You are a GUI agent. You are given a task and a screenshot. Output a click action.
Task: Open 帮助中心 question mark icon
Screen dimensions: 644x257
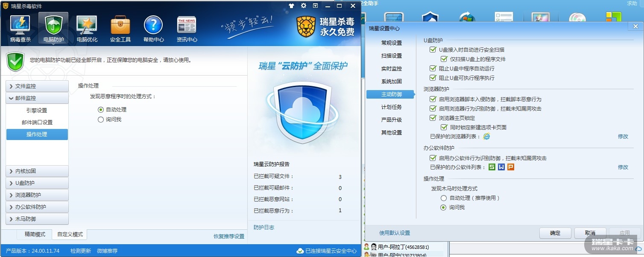click(153, 28)
